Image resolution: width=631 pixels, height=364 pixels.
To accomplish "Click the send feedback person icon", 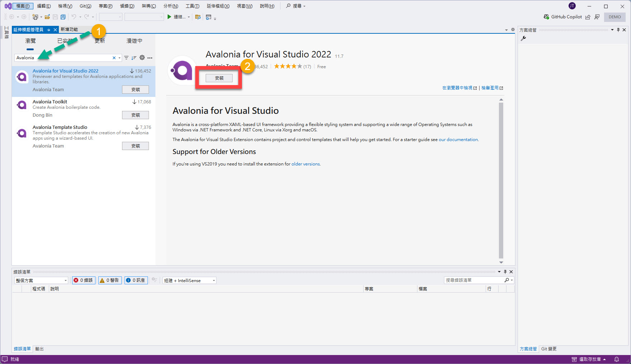I will click(597, 17).
